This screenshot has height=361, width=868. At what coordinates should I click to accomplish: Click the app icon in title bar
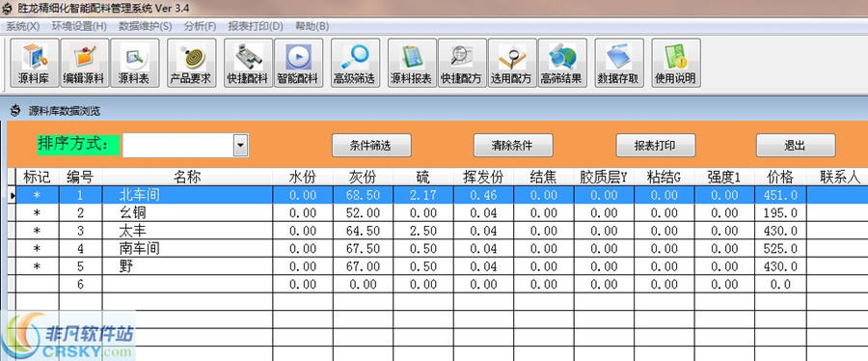coord(7,9)
